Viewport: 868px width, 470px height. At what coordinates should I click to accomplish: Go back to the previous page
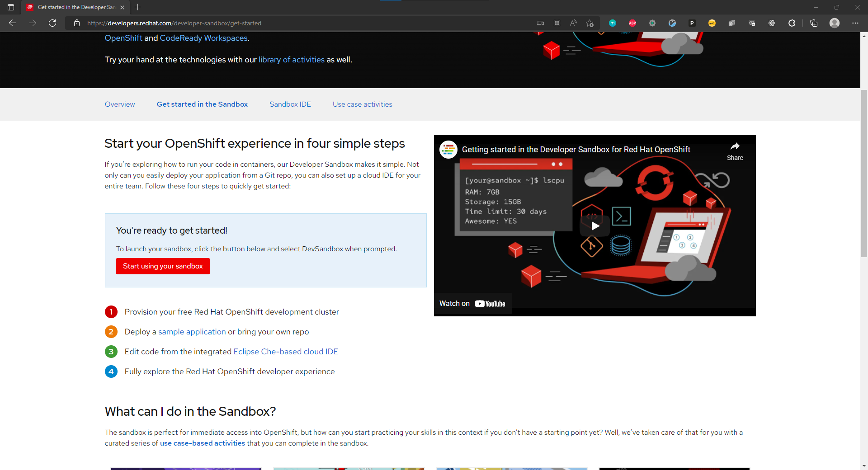(13, 23)
